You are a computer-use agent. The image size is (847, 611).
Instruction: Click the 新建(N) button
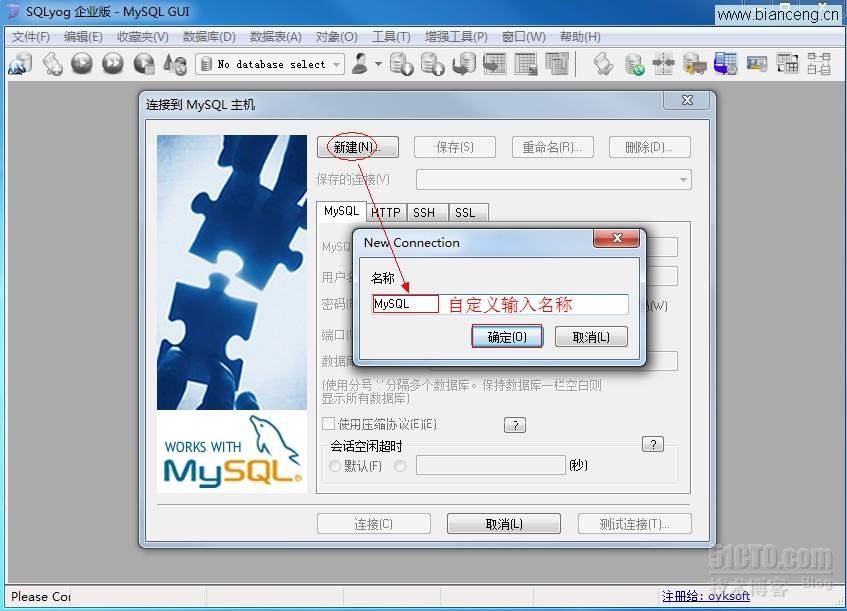(x=358, y=147)
